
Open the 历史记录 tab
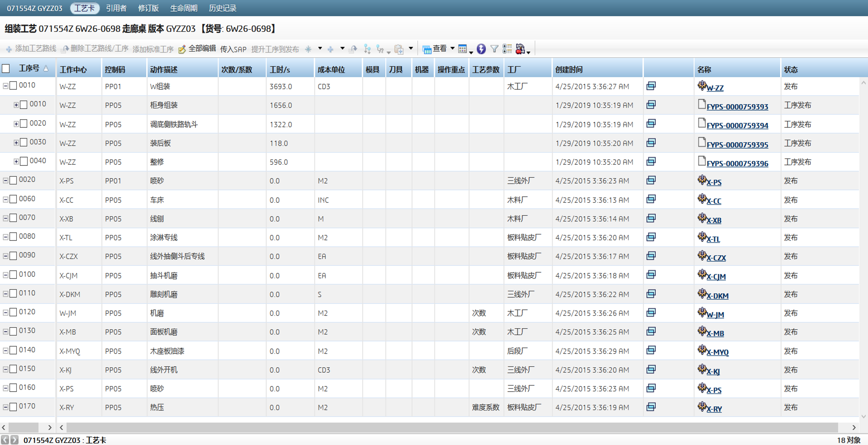[x=222, y=8]
